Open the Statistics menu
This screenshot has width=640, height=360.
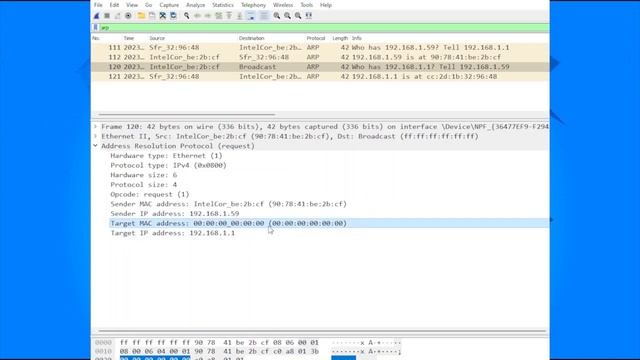223,5
